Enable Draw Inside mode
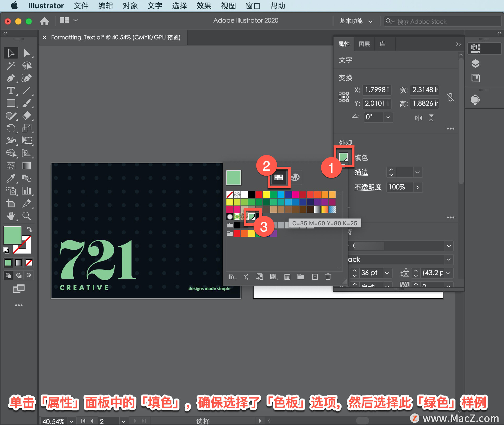Viewport: 504px width, 425px height. pyautogui.click(x=29, y=275)
